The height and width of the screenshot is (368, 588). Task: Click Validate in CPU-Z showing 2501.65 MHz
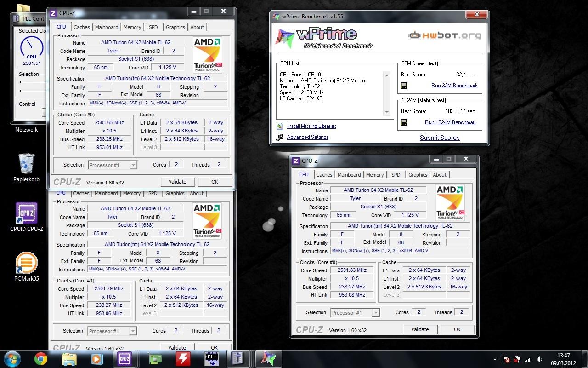coord(177,182)
